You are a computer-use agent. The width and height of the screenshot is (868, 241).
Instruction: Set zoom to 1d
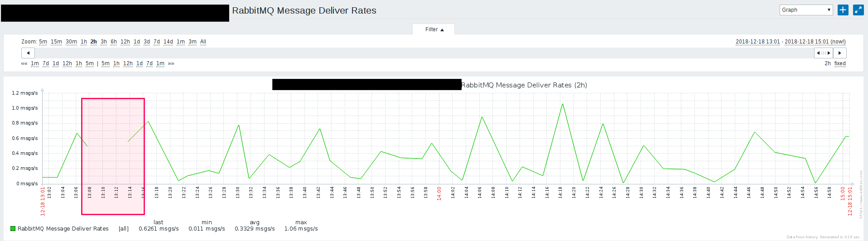point(137,42)
